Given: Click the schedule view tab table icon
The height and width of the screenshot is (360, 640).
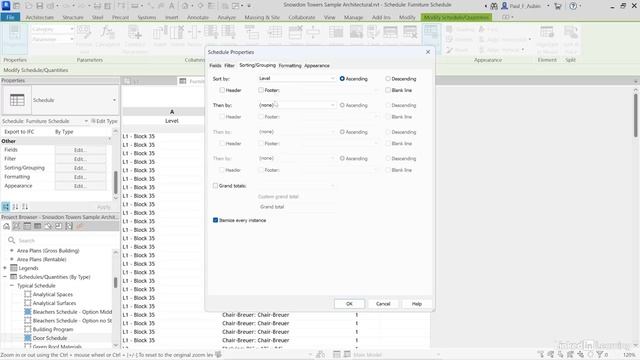Looking at the screenshot, I should 183,81.
